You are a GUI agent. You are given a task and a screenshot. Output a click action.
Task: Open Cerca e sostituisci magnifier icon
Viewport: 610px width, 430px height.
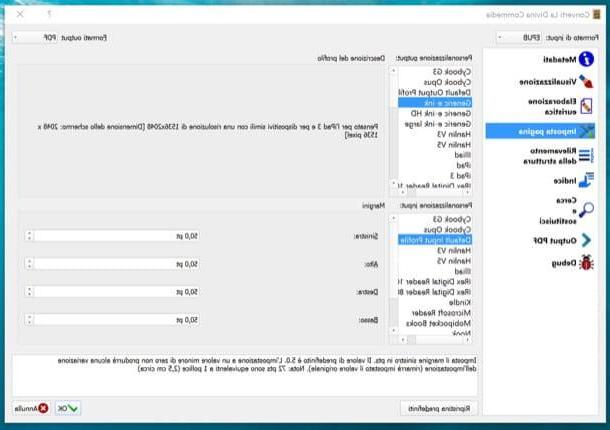point(586,210)
